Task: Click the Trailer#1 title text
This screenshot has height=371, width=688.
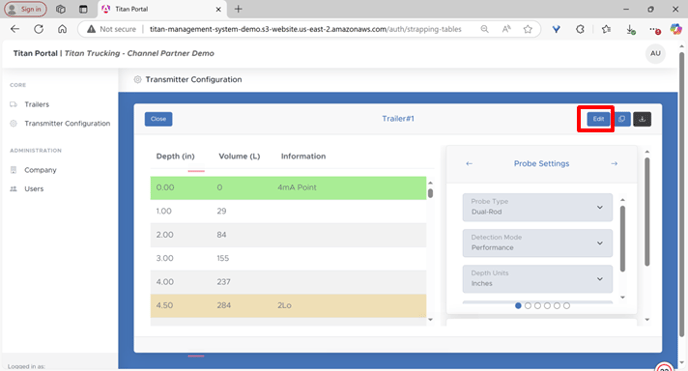Action: coord(398,119)
